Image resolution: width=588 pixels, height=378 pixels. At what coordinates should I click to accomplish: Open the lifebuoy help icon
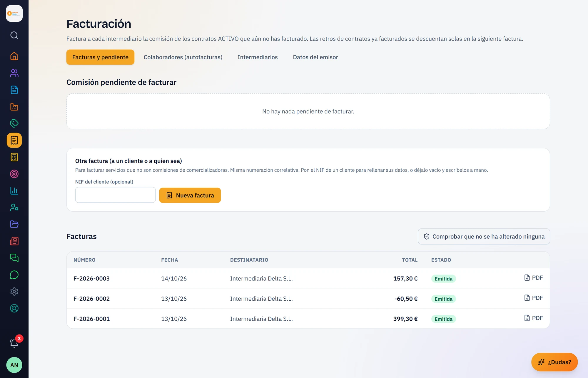(14, 308)
